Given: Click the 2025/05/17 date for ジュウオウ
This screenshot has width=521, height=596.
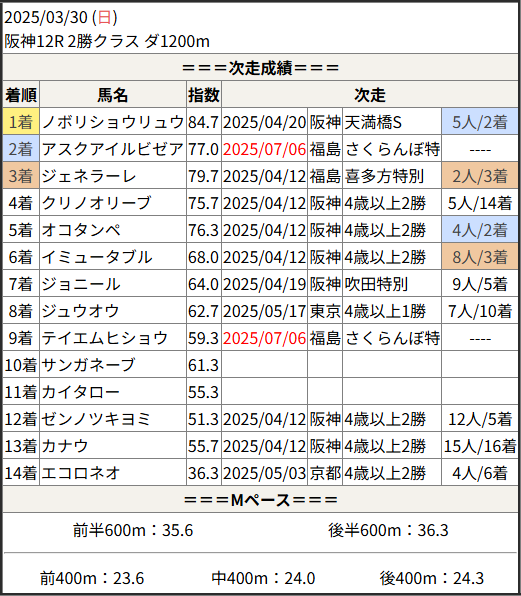Looking at the screenshot, I should 264,311.
